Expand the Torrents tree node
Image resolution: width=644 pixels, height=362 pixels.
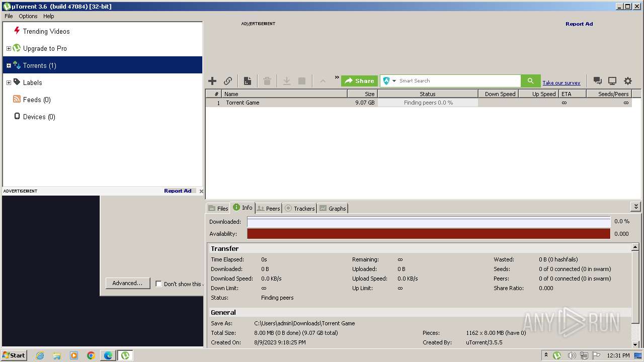coord(9,66)
